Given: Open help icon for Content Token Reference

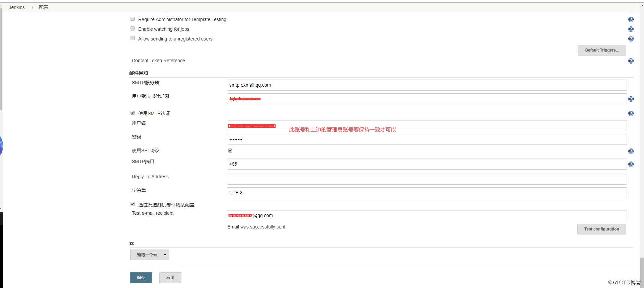Looking at the screenshot, I should tap(631, 61).
